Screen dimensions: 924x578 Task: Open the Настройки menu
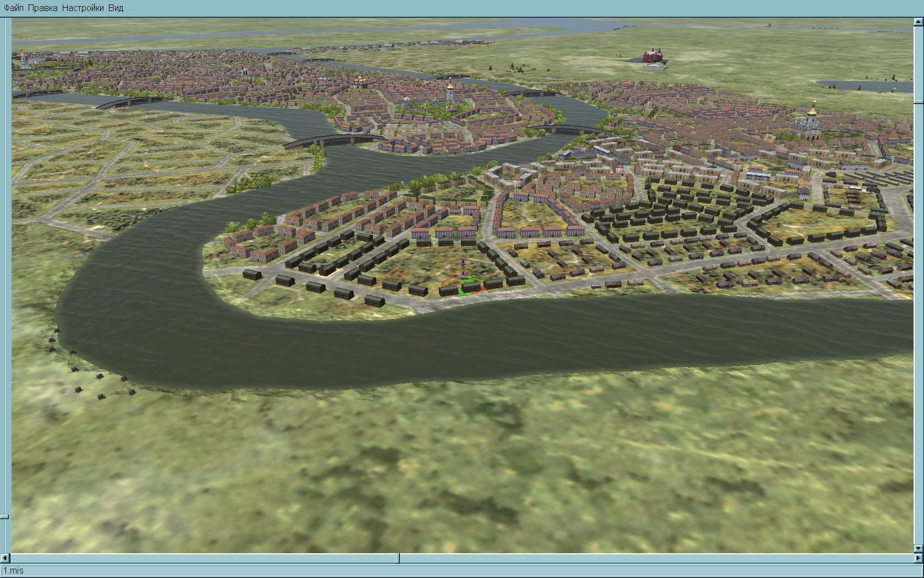83,8
